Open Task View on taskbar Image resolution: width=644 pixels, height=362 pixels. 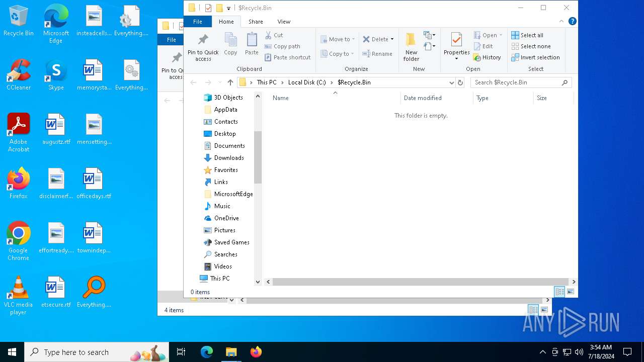click(x=181, y=352)
